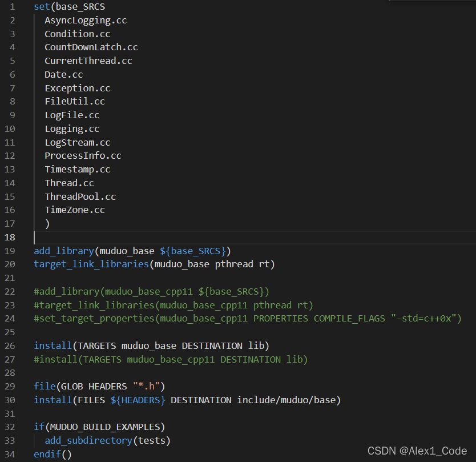Select LogStream.cc entry
This screenshot has width=476, height=462.
[78, 142]
